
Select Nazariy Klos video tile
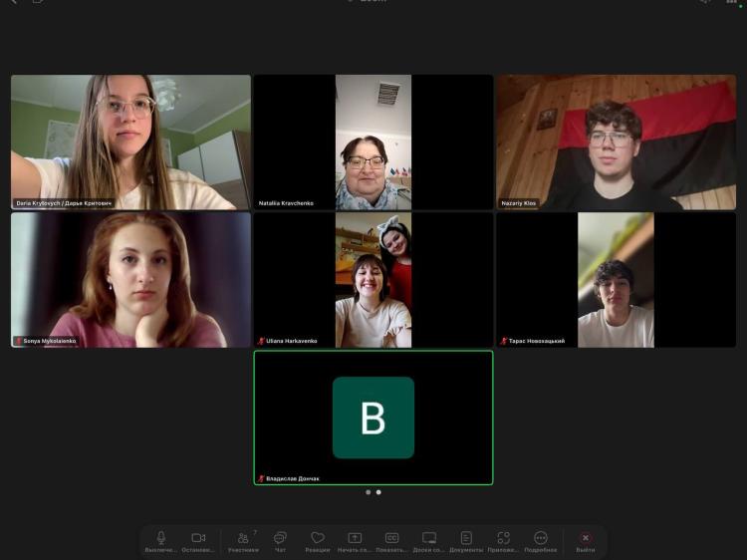616,142
